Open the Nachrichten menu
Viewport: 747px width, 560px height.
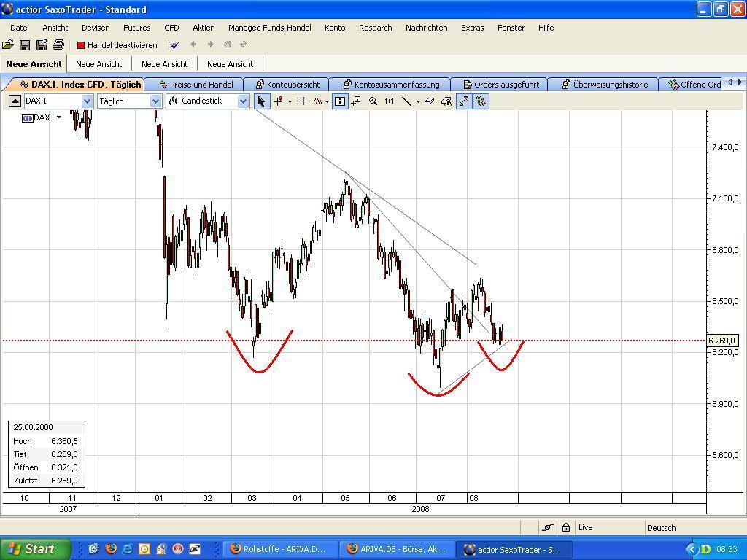[426, 28]
